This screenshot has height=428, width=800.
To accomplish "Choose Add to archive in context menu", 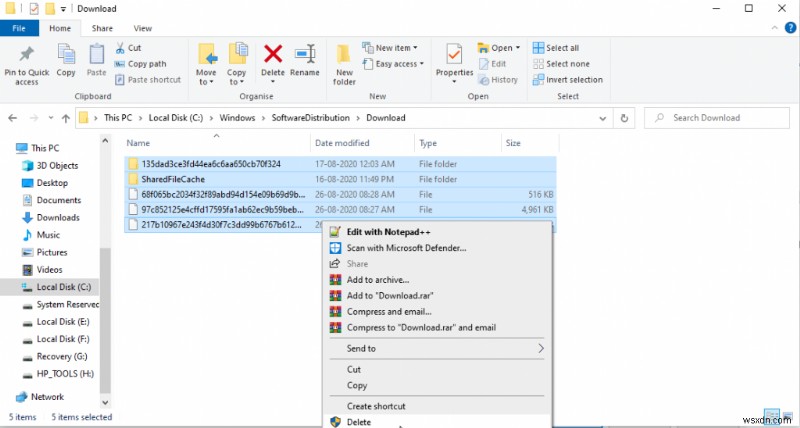I will click(437, 280).
